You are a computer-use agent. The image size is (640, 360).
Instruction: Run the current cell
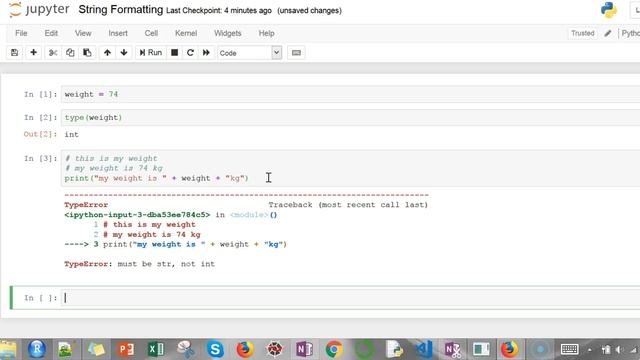pos(151,53)
